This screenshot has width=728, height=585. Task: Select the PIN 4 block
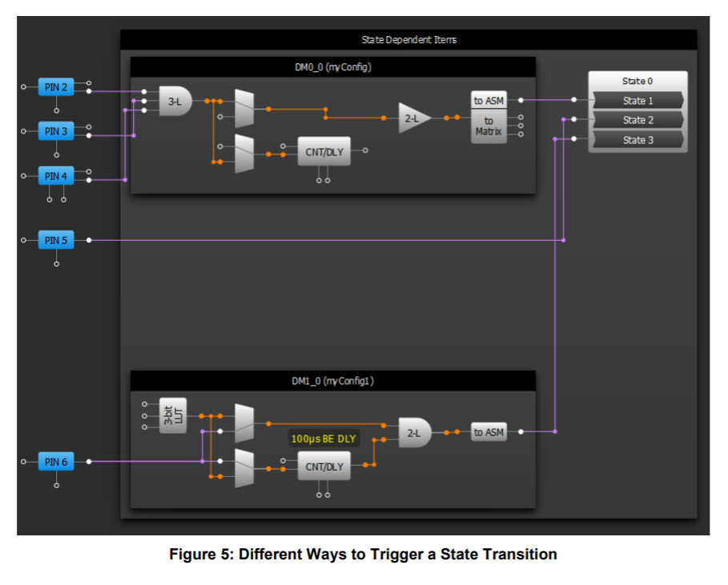click(56, 176)
